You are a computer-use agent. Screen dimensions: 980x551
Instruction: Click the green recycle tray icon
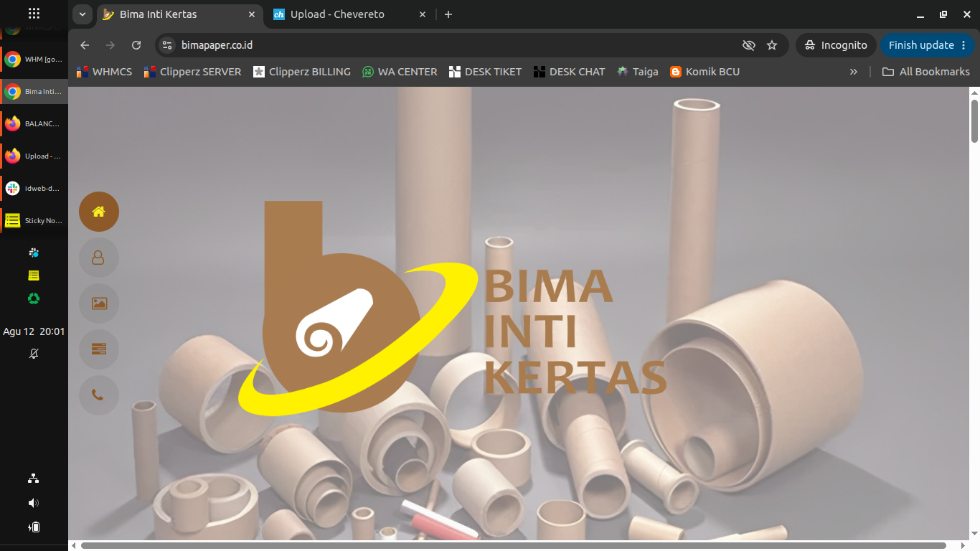[34, 298]
